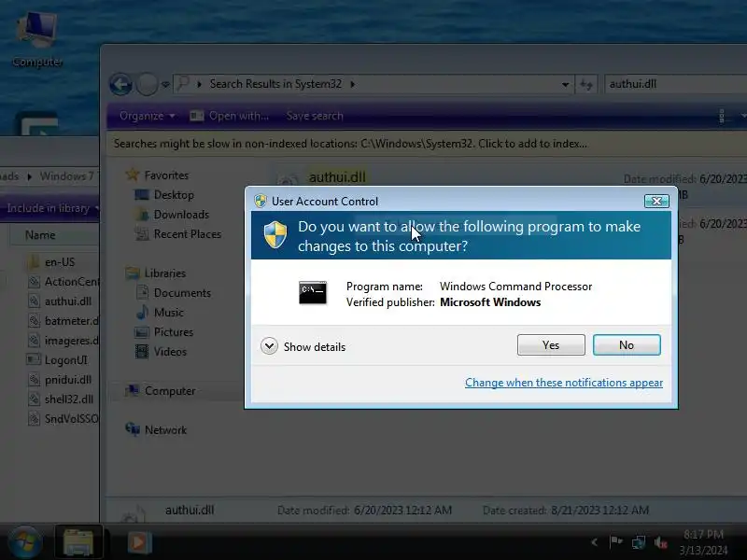Expand the address bar history dropdown arrow
This screenshot has width=747, height=560.
[565, 85]
